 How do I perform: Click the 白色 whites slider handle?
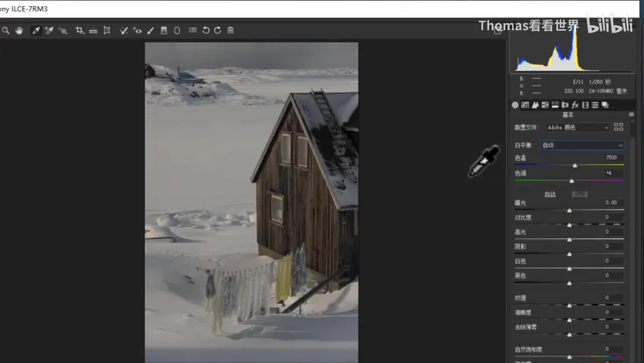(569, 269)
